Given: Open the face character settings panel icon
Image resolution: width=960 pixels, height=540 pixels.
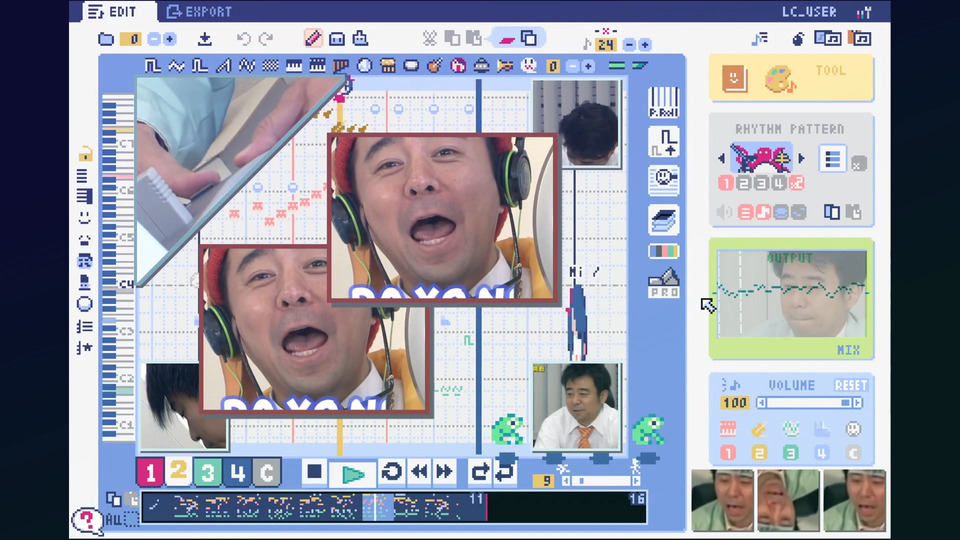Looking at the screenshot, I should click(664, 181).
